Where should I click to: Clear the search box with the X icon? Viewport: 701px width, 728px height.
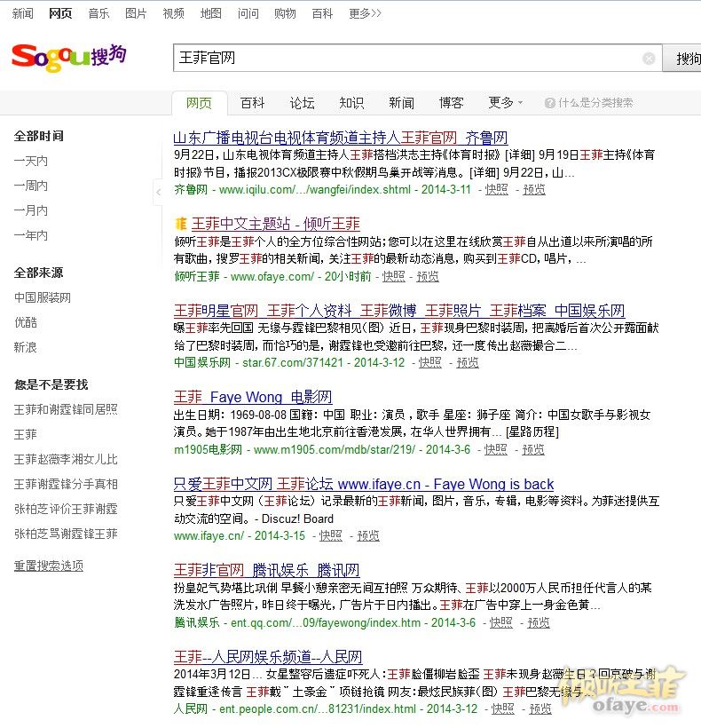point(649,59)
